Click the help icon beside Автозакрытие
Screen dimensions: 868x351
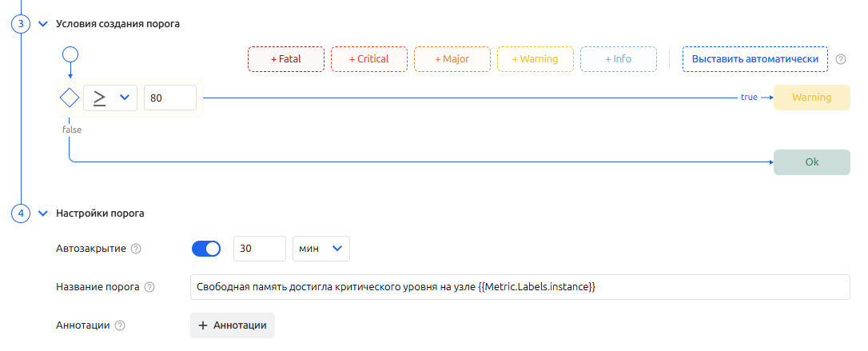pyautogui.click(x=136, y=249)
